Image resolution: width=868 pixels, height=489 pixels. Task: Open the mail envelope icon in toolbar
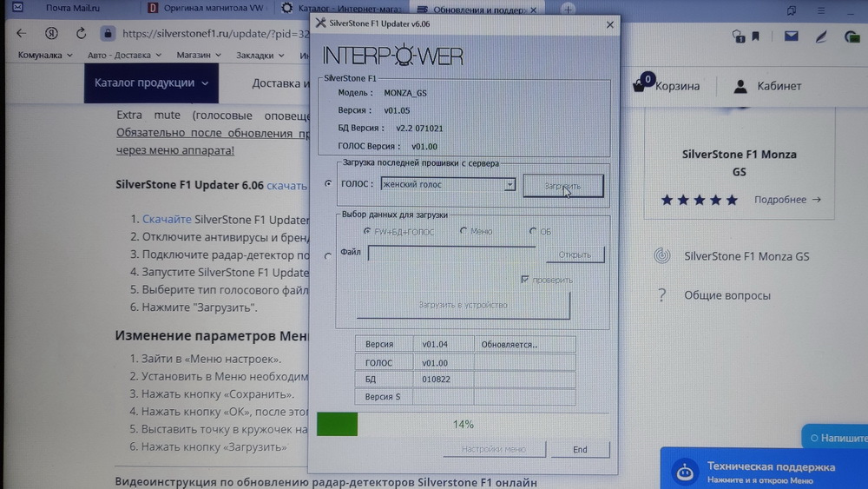(791, 36)
